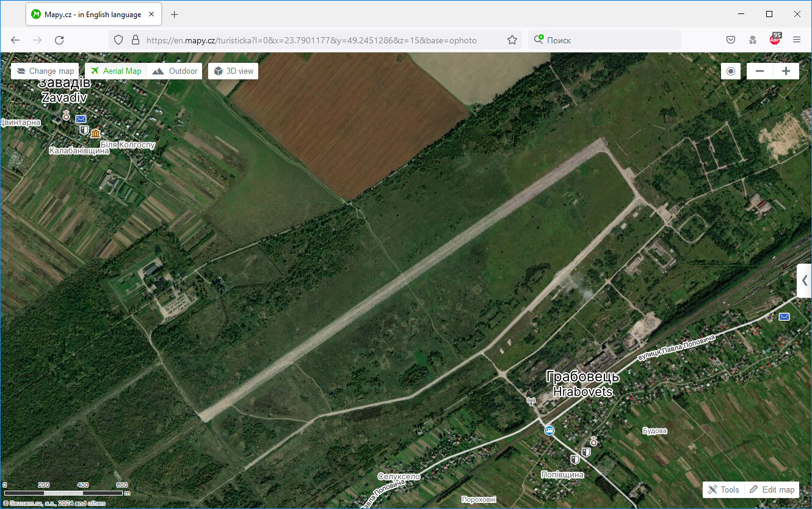Expand the collapsed side panel arrow

804,281
